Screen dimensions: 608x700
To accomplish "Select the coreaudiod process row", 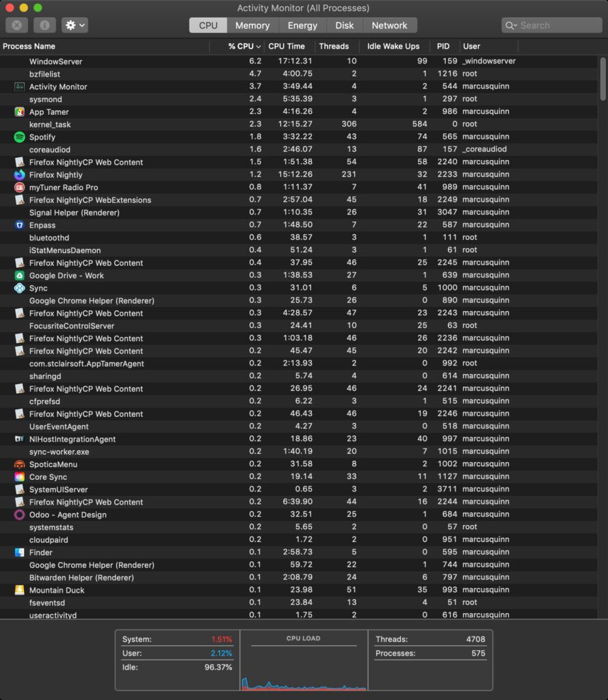I will [x=298, y=150].
